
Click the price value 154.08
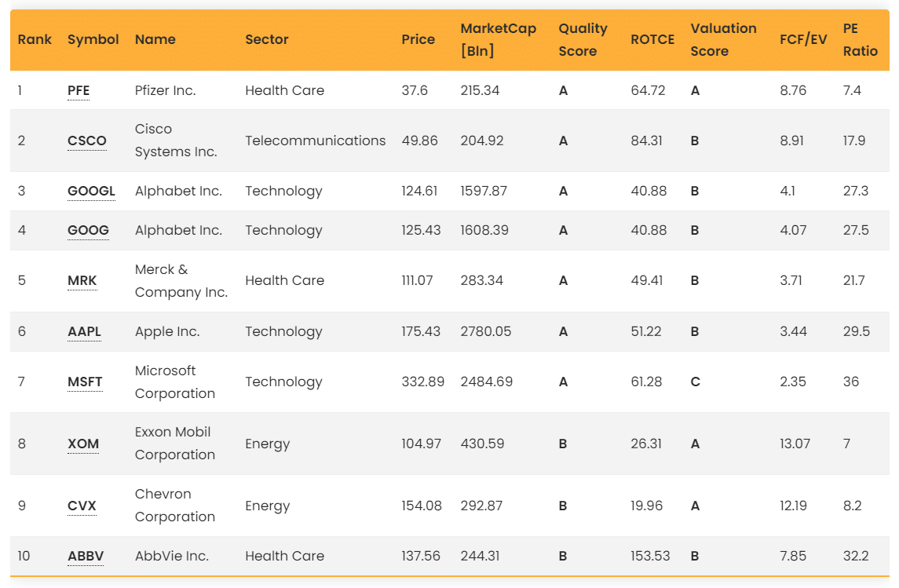pyautogui.click(x=422, y=506)
